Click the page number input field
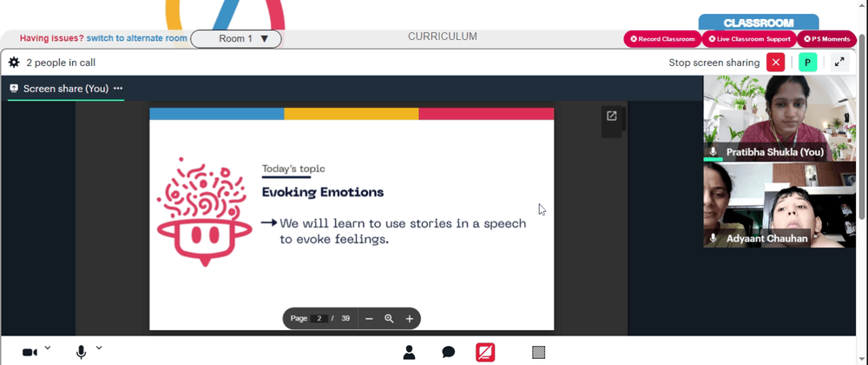This screenshot has height=365, width=868. 319,318
